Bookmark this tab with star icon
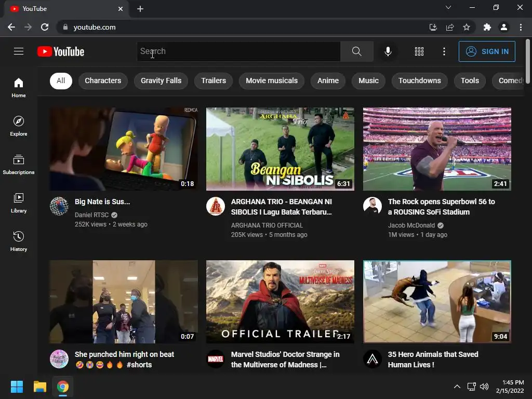The image size is (532, 399). pos(467,27)
